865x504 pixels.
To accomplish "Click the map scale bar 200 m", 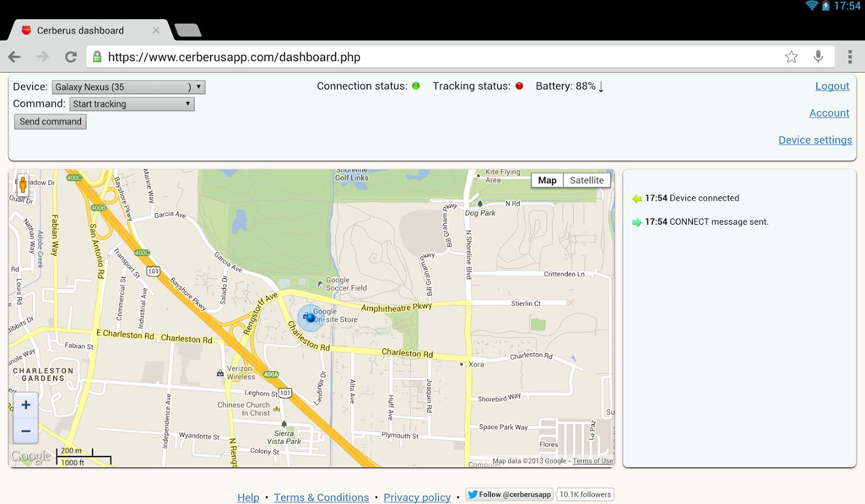I will (84, 456).
